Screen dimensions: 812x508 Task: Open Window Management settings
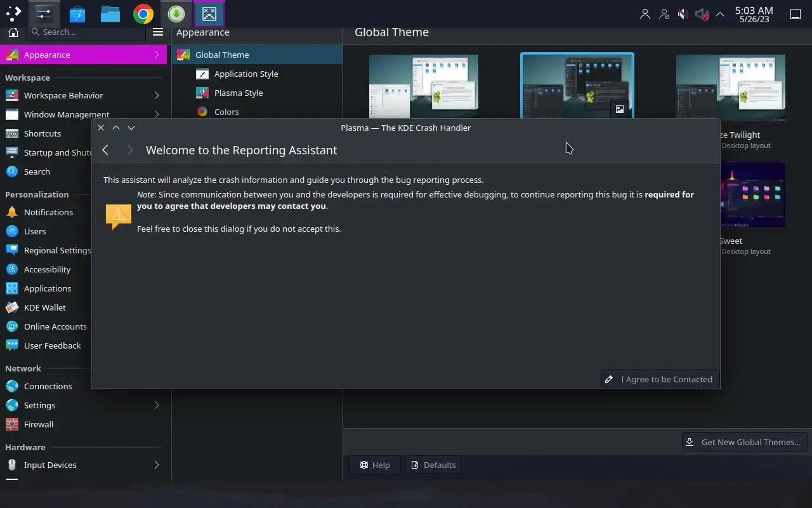click(83, 114)
